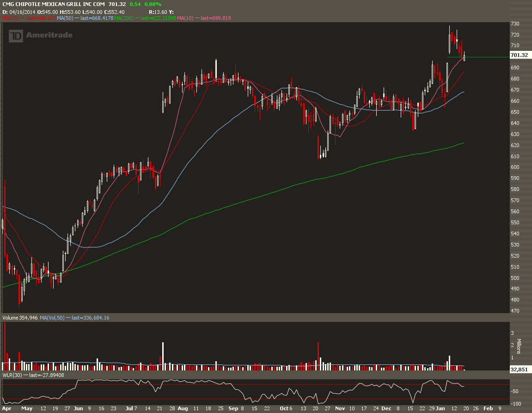Click the O:545.00 open price readout
Image resolution: width=532 pixels, height=413 pixels.
(47, 12)
